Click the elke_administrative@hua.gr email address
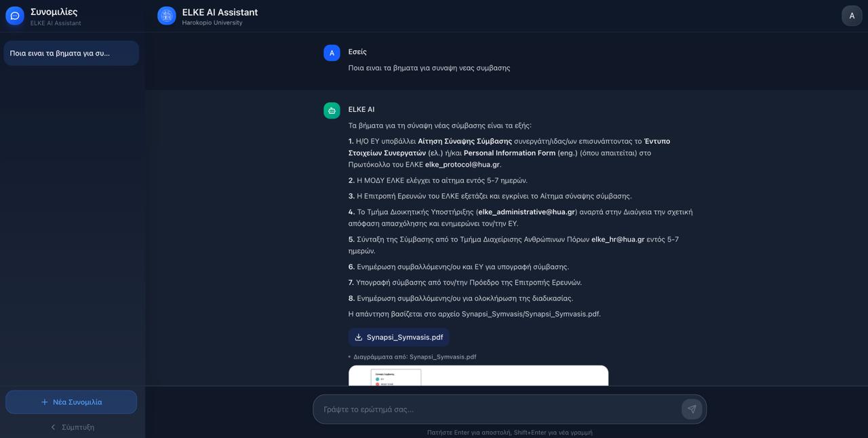 pos(526,212)
